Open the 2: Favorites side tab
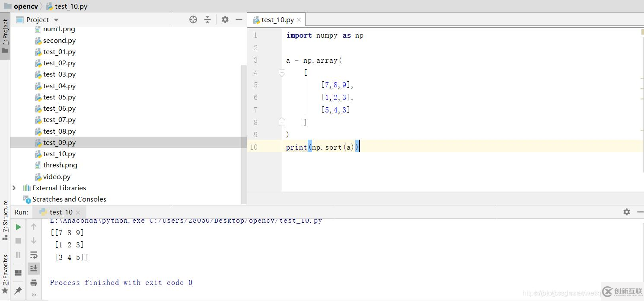The height and width of the screenshot is (301, 644). coord(5,274)
